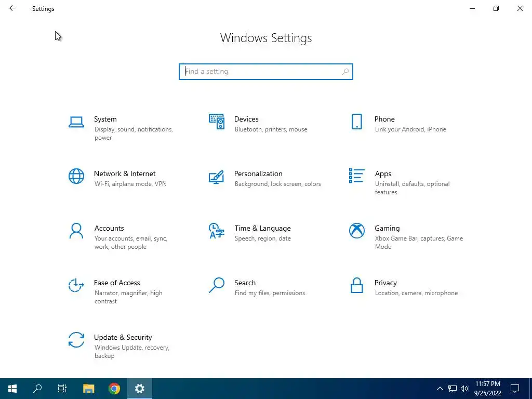
Task: Click 'Background, lock screen, colors' description
Action: point(277,184)
